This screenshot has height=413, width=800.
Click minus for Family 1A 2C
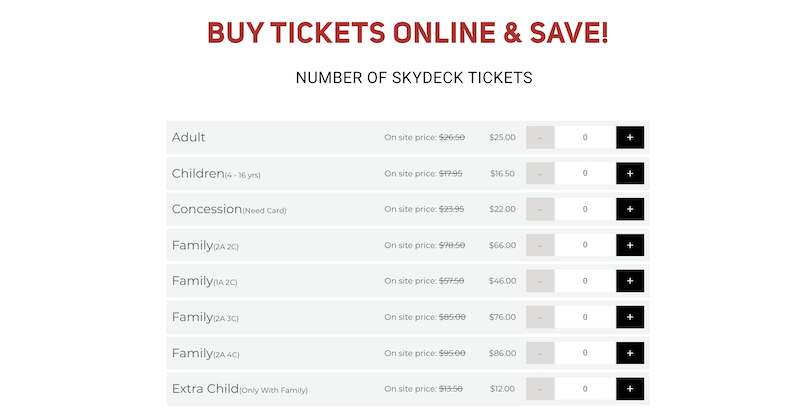pos(540,281)
